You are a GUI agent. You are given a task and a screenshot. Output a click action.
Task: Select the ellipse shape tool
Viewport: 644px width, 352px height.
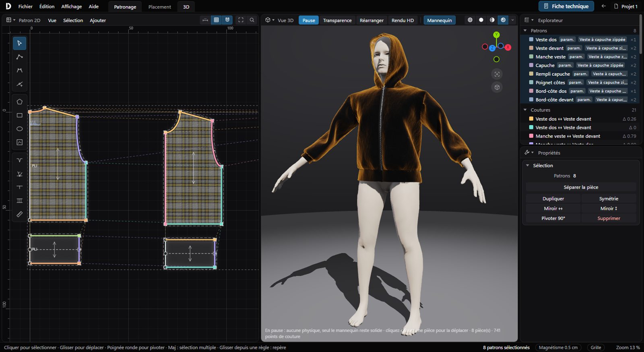19,129
